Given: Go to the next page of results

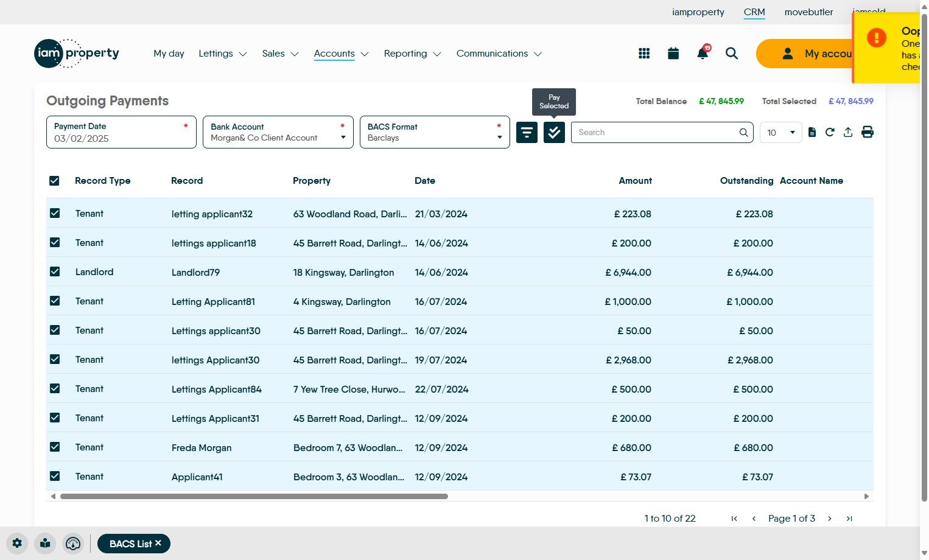Looking at the screenshot, I should (x=829, y=519).
